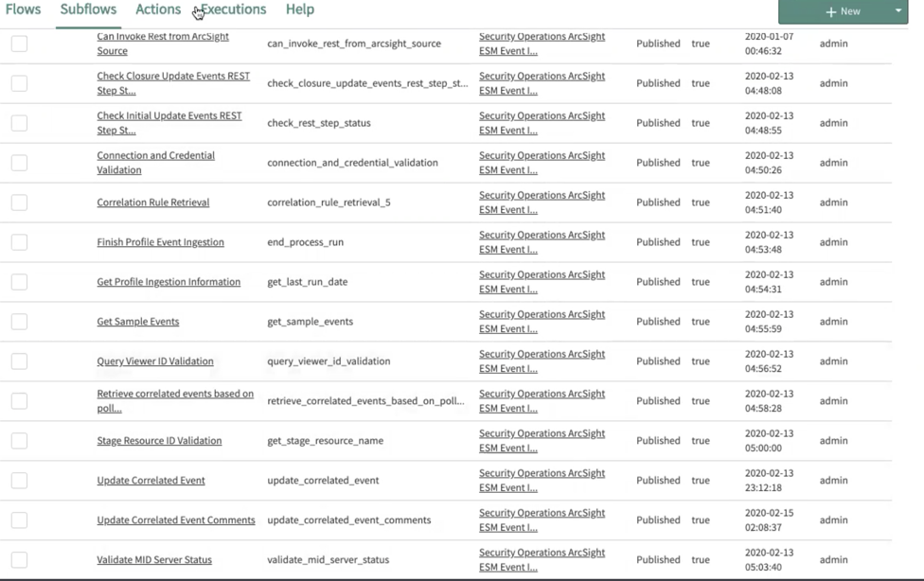Screen dimensions: 924x581
Task: Open Query Viewer ID Validation subflow
Action: pyautogui.click(x=155, y=361)
